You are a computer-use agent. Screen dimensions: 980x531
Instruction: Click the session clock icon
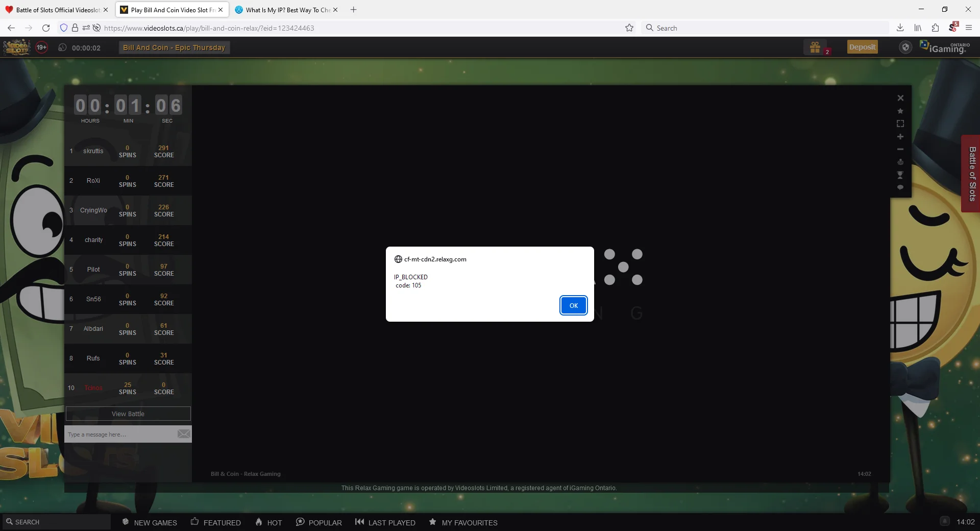tap(62, 47)
